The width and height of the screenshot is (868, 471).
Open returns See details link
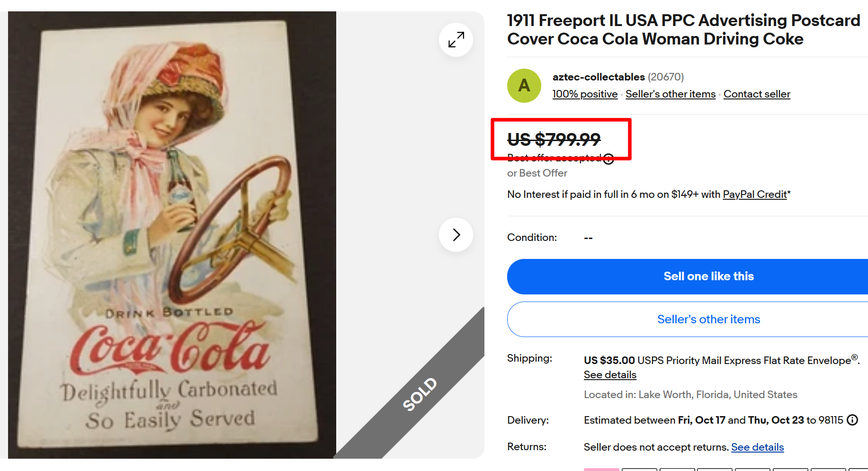point(757,447)
